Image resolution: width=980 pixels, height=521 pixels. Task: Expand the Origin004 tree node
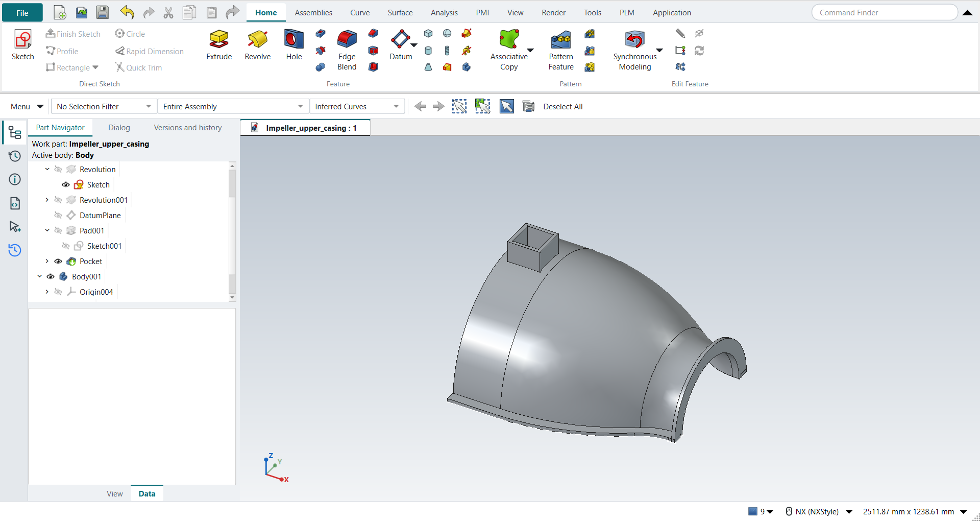coord(47,292)
